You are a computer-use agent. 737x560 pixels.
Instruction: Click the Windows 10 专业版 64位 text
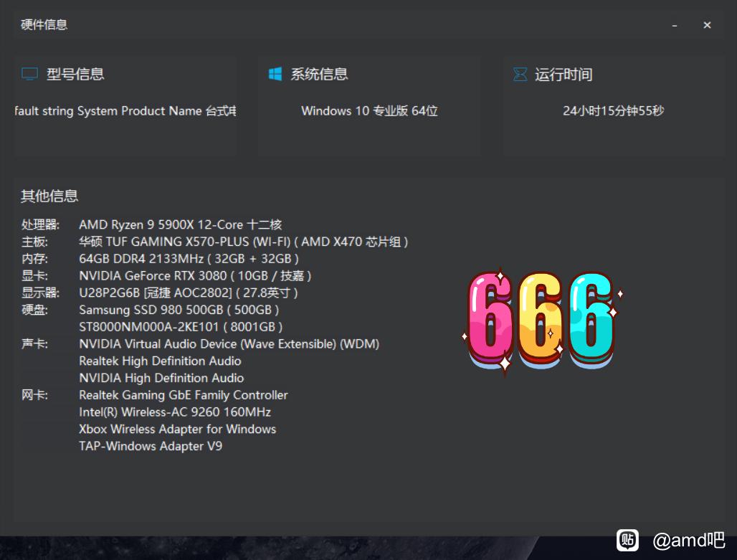click(x=369, y=111)
